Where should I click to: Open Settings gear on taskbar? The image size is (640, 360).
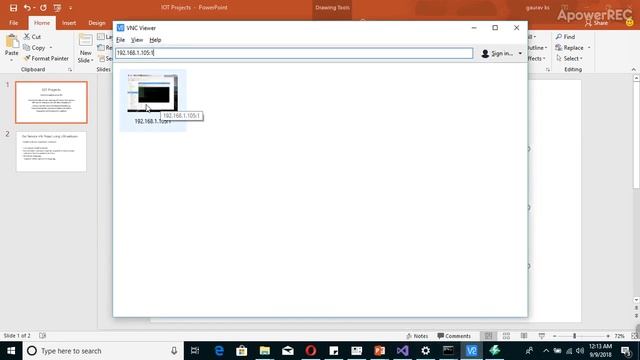(x=425, y=351)
